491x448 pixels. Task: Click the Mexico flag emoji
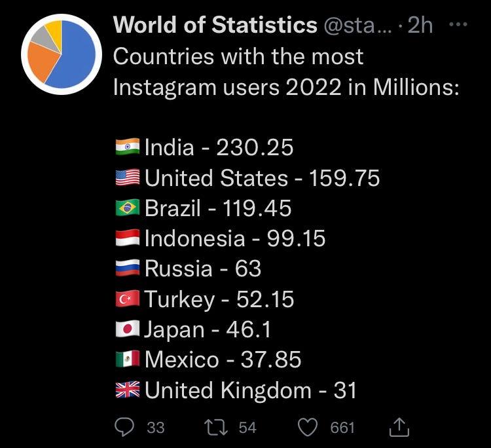[x=128, y=359]
